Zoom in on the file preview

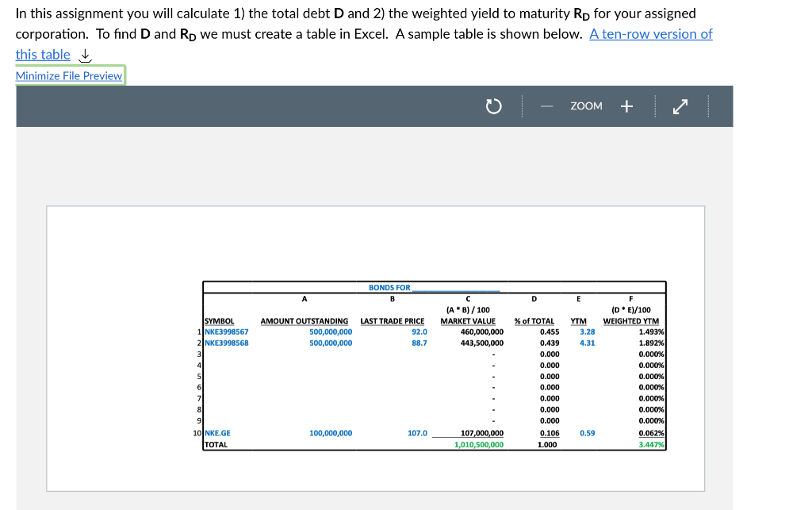[x=626, y=106]
